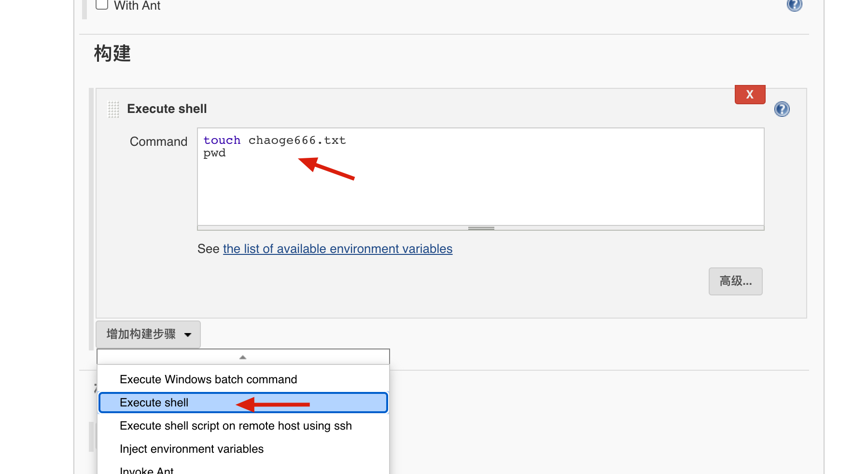Pick Execute shell script on remote host
The width and height of the screenshot is (868, 474).
(x=243, y=426)
